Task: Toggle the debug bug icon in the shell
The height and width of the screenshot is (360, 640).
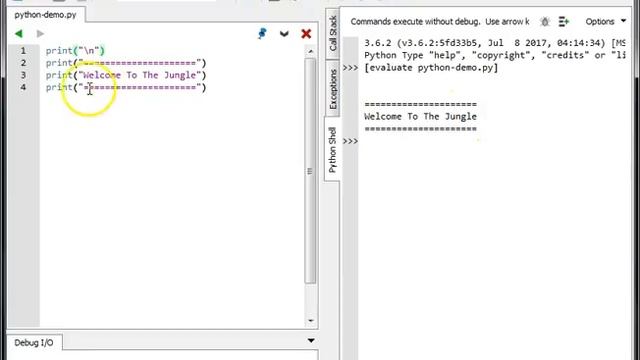Action: (544, 22)
